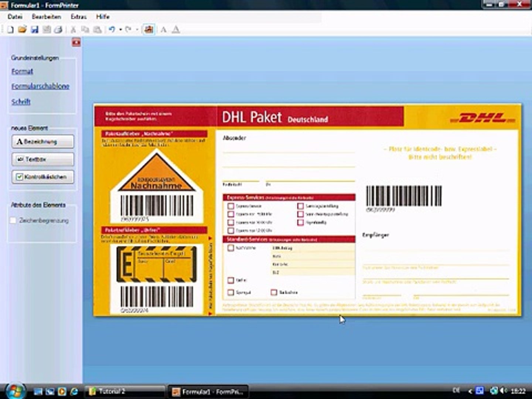Cut the selected element
The width and height of the screenshot is (532, 399).
(x=73, y=30)
